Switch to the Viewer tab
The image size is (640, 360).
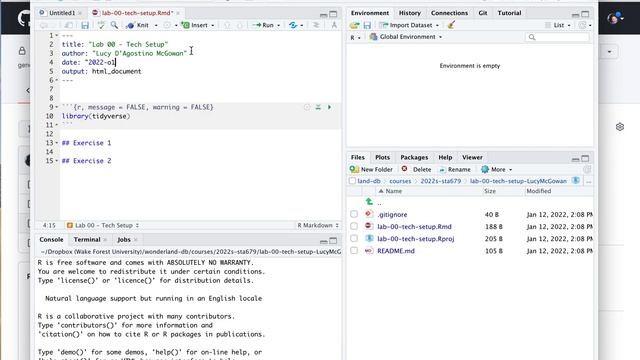(x=472, y=158)
